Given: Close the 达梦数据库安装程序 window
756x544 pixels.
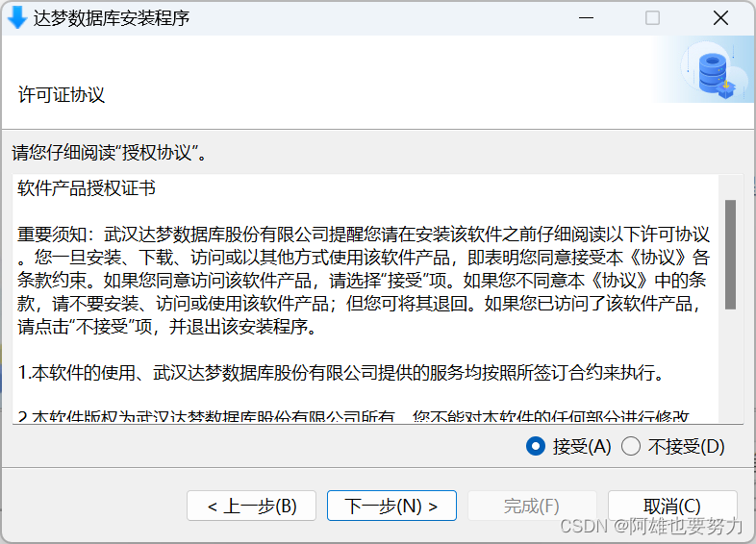Looking at the screenshot, I should pos(720,18).
